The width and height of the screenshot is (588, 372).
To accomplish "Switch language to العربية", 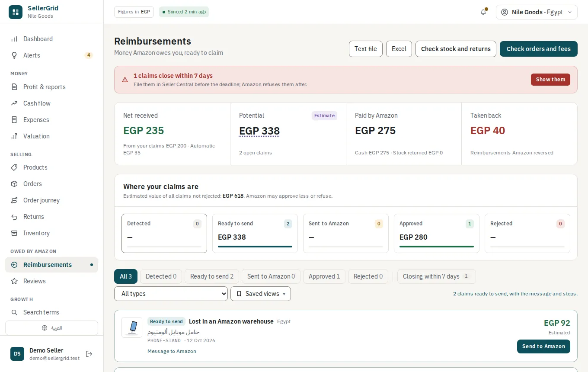I will click(51, 328).
